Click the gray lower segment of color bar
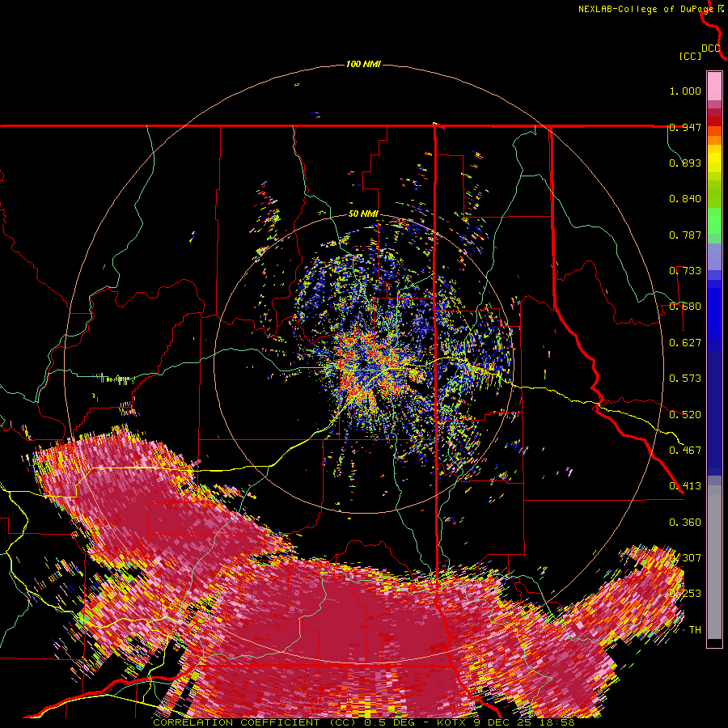Viewport: 728px width, 728px height. point(714,562)
